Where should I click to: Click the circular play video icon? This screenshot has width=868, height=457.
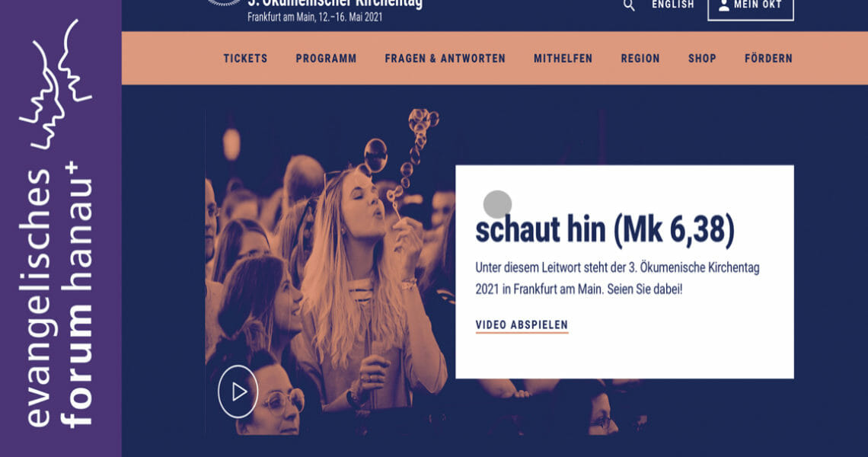coord(238,391)
